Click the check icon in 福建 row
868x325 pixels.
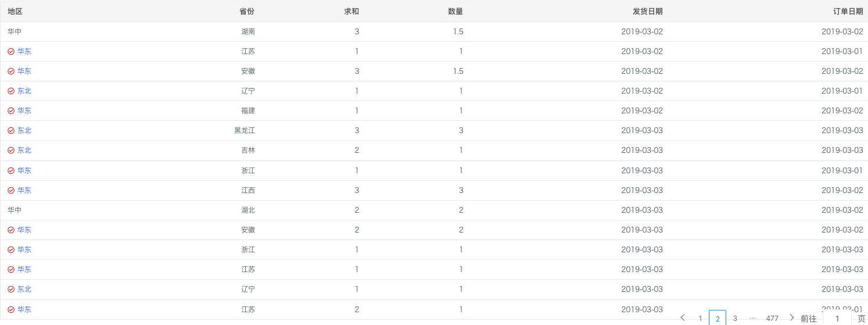point(11,111)
